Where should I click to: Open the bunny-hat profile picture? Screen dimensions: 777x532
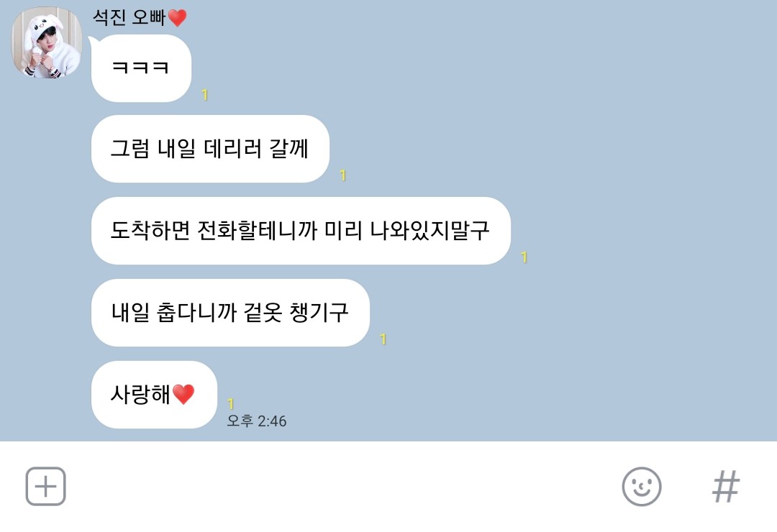click(47, 42)
